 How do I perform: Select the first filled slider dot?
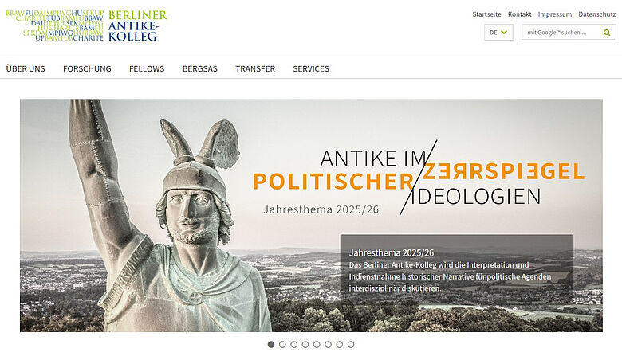[x=271, y=345]
